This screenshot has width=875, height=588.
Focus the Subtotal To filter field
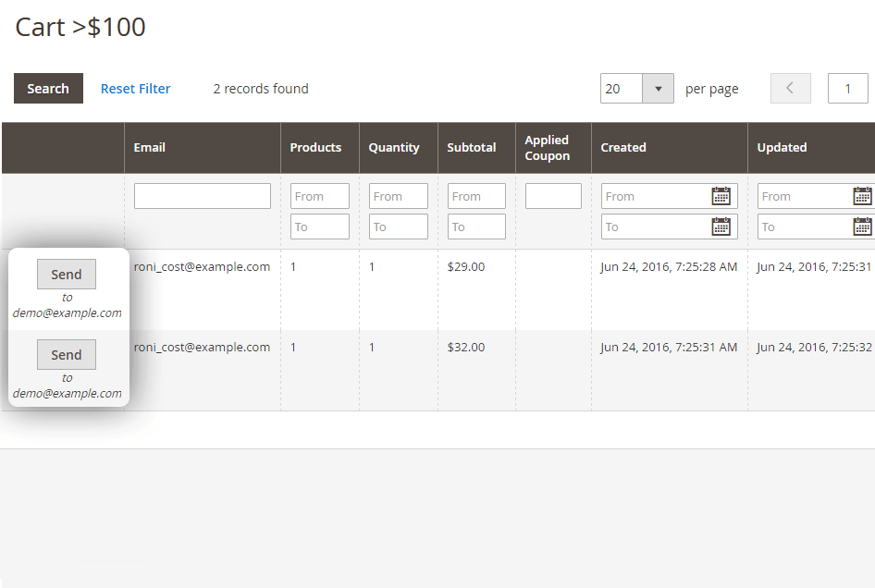[476, 227]
